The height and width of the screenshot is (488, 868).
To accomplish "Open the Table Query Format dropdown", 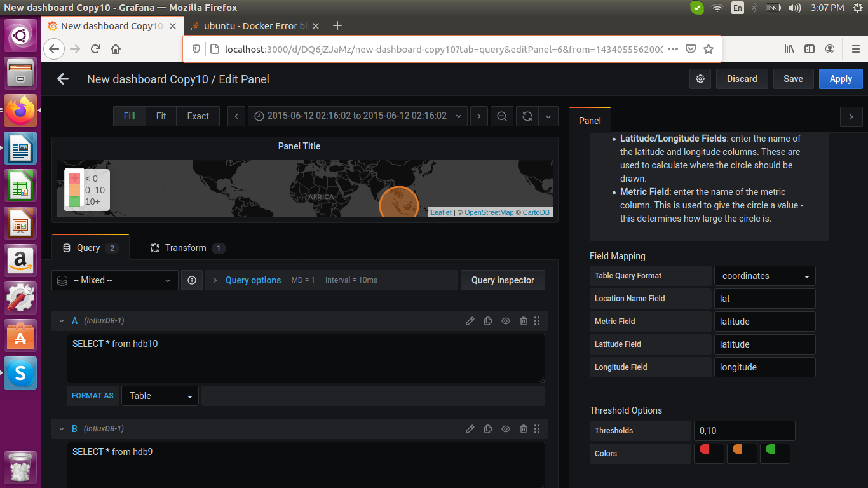I will pos(764,276).
